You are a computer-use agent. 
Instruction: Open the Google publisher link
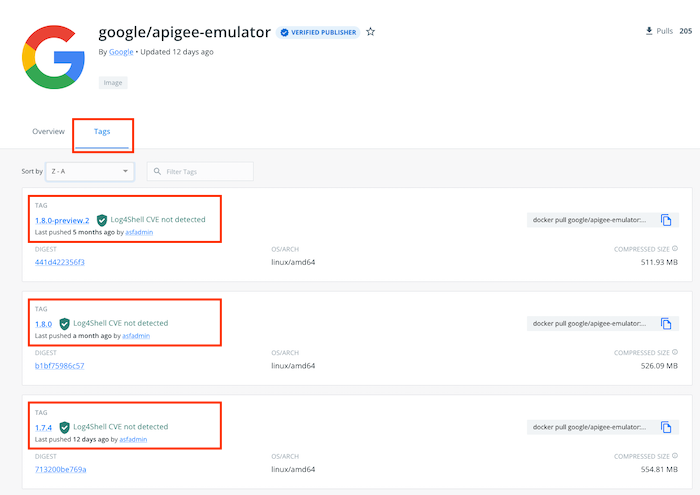[x=120, y=52]
